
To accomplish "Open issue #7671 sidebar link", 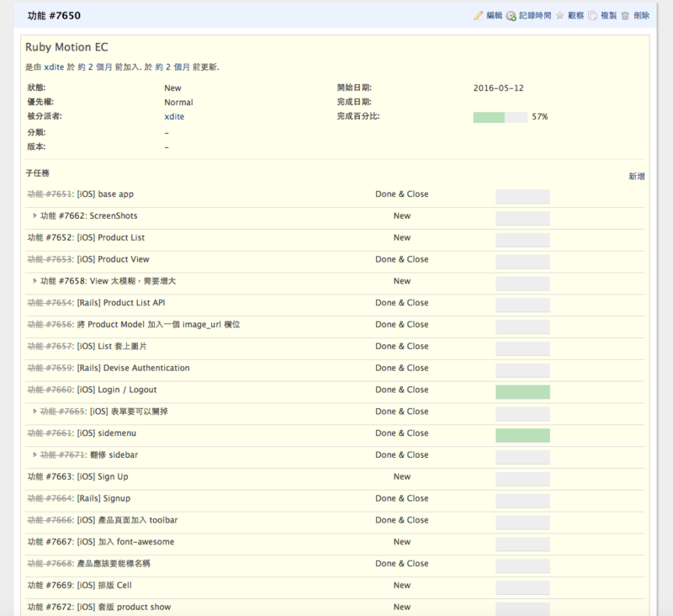I will (x=64, y=455).
